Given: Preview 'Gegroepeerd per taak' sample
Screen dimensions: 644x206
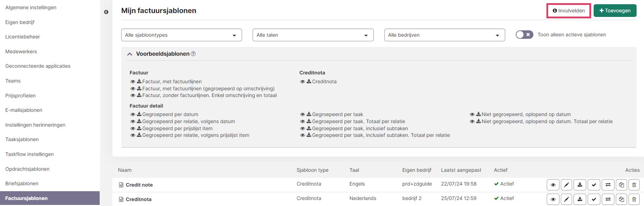Looking at the screenshot, I should [303, 115].
